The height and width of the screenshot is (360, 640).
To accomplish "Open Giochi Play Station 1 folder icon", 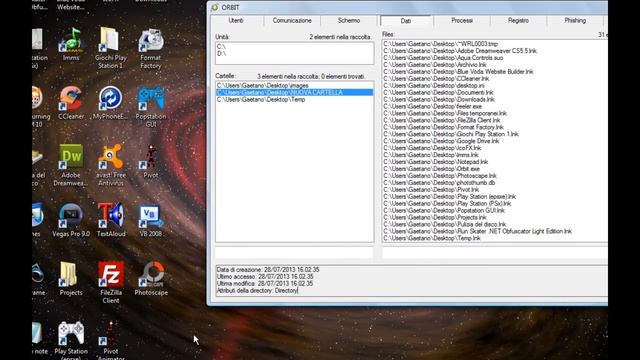I will (x=111, y=47).
